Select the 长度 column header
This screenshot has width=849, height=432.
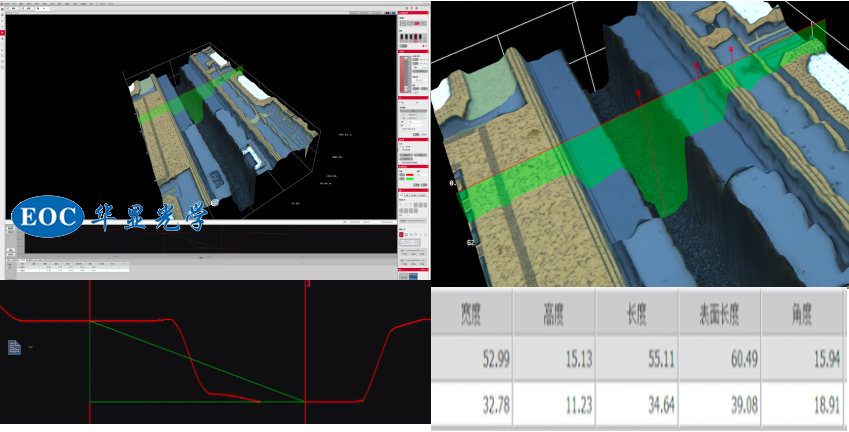click(637, 314)
